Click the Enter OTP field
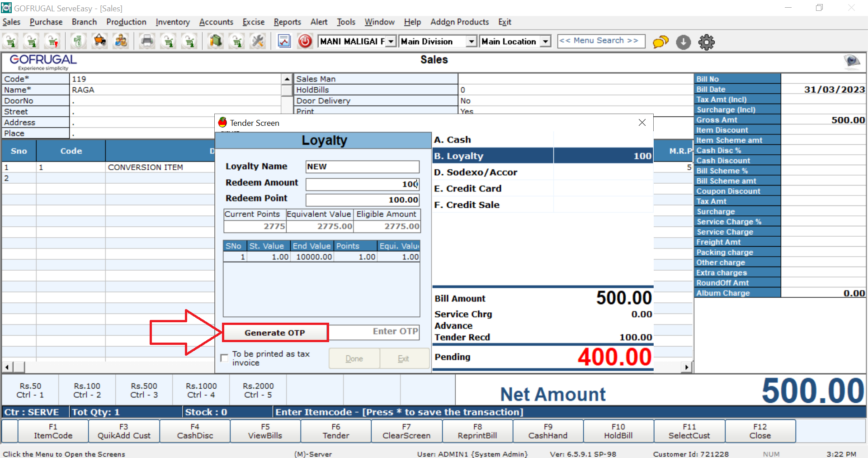Screen dimensions: 868x458 pos(374,332)
